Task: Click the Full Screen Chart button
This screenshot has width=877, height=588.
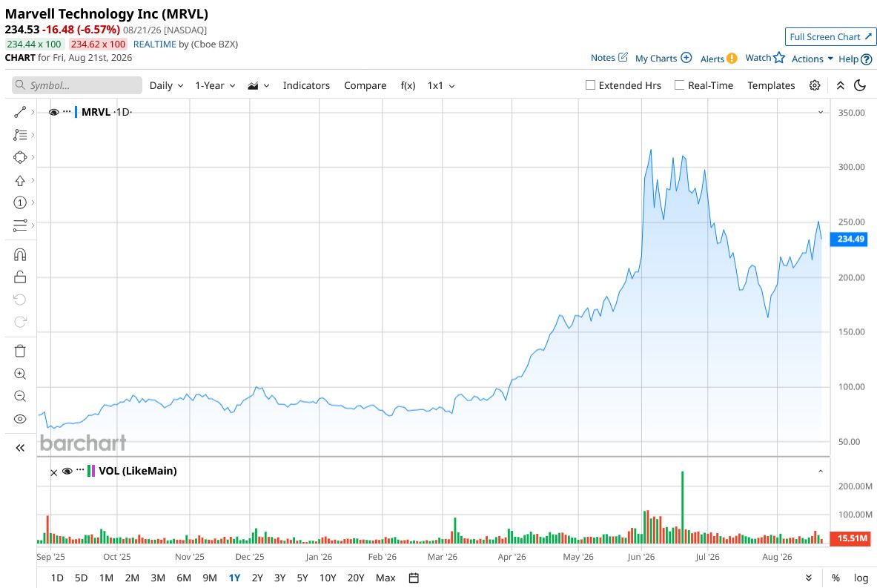Action: 830,37
